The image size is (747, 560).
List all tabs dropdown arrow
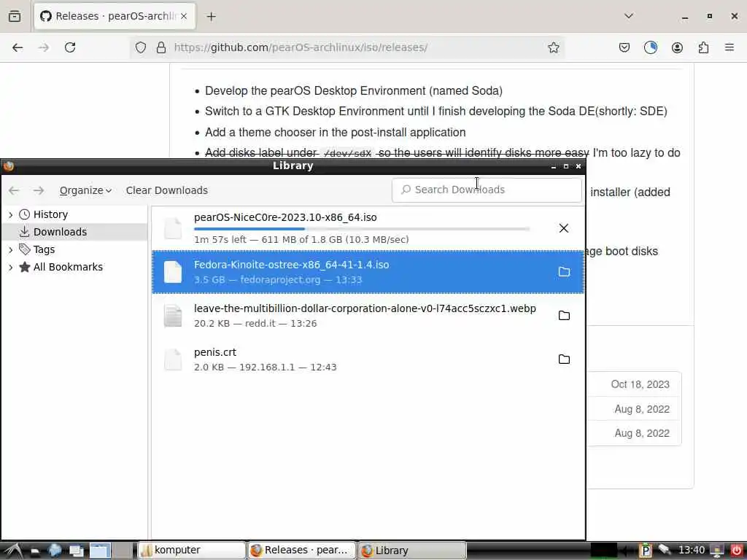629,16
